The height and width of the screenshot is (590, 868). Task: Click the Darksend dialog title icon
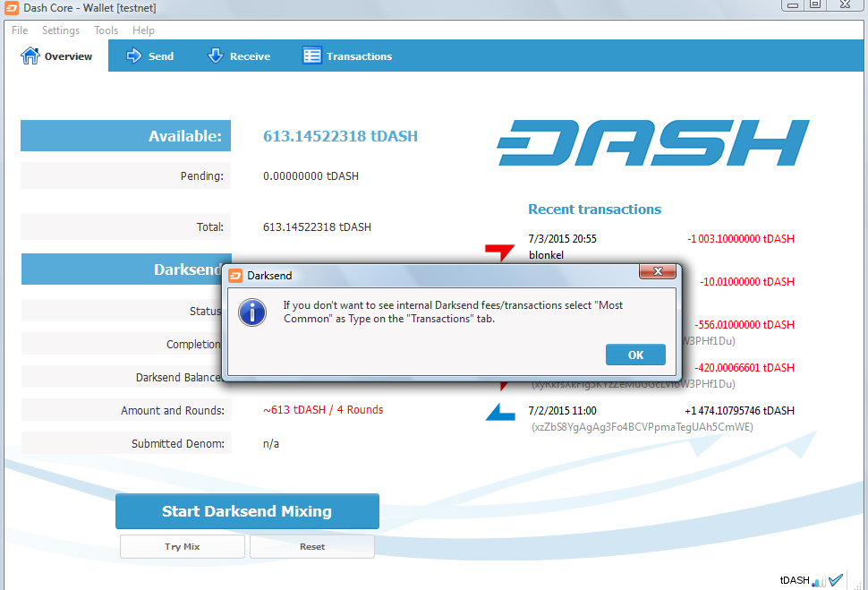click(x=235, y=276)
